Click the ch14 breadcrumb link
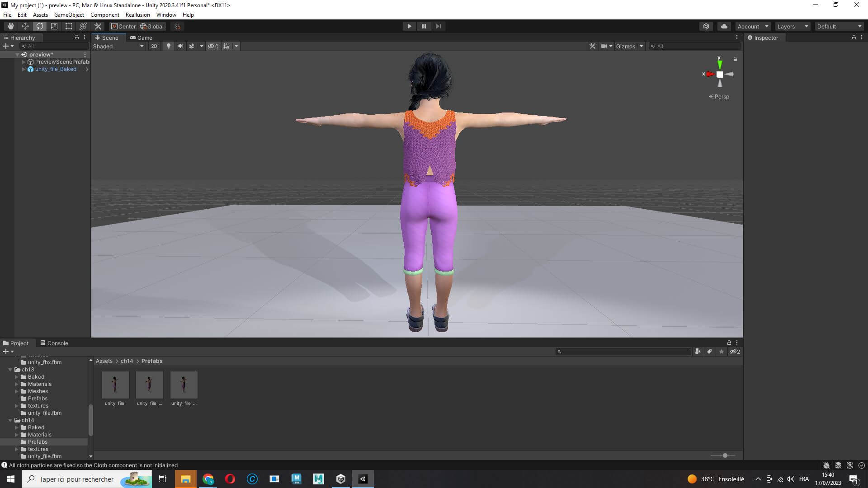 pyautogui.click(x=127, y=361)
